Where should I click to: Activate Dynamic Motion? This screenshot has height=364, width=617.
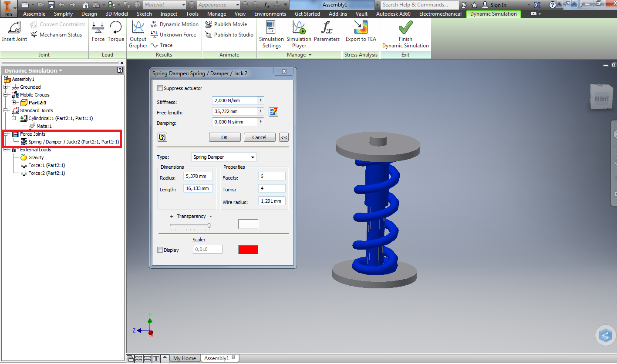point(174,24)
